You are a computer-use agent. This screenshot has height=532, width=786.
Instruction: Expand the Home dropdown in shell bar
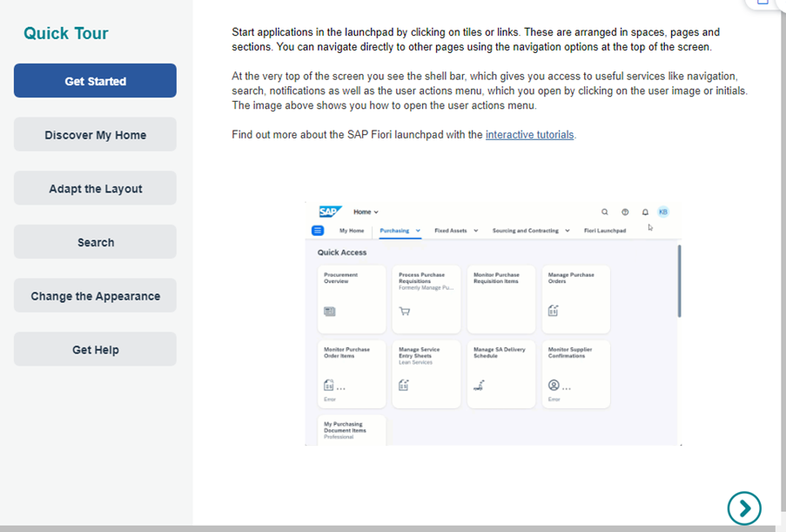(366, 212)
